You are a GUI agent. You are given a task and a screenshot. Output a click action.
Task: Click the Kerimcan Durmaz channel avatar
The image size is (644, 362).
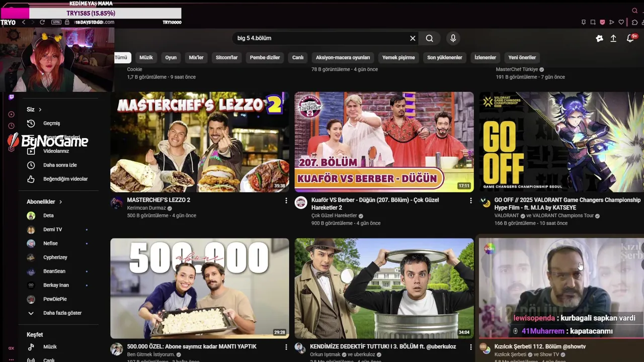coord(116,203)
